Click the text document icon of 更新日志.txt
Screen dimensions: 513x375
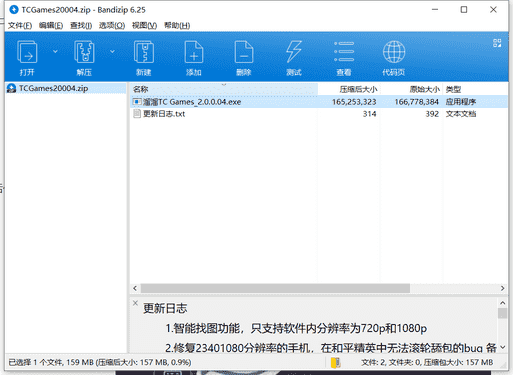pos(137,114)
